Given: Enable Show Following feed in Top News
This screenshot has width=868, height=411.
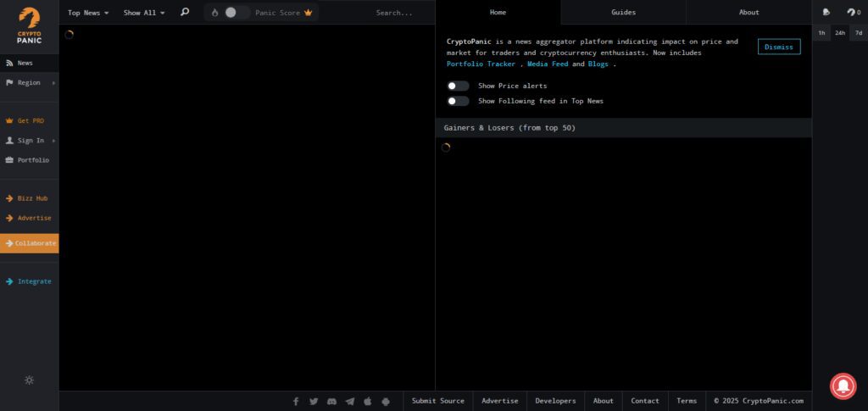Looking at the screenshot, I should (x=458, y=101).
